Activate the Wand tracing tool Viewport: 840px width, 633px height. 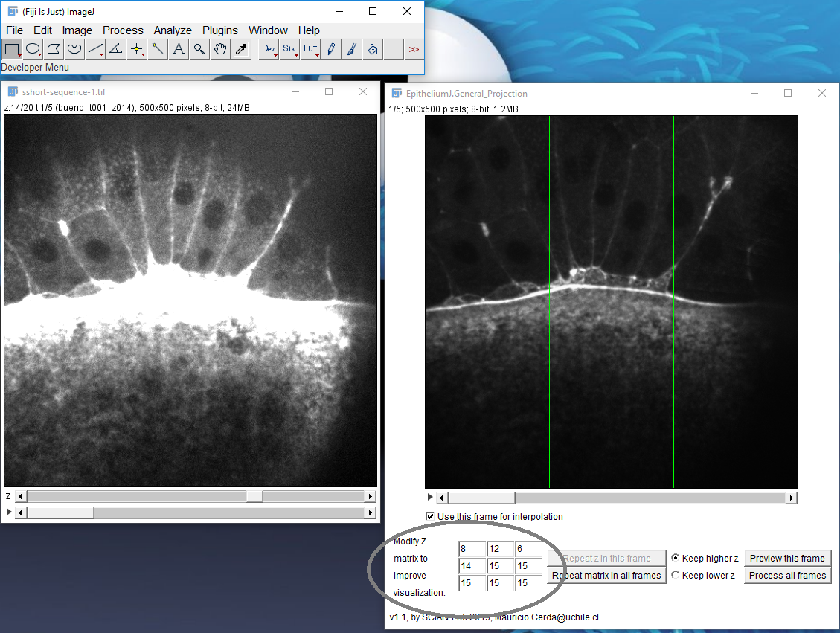[158, 49]
